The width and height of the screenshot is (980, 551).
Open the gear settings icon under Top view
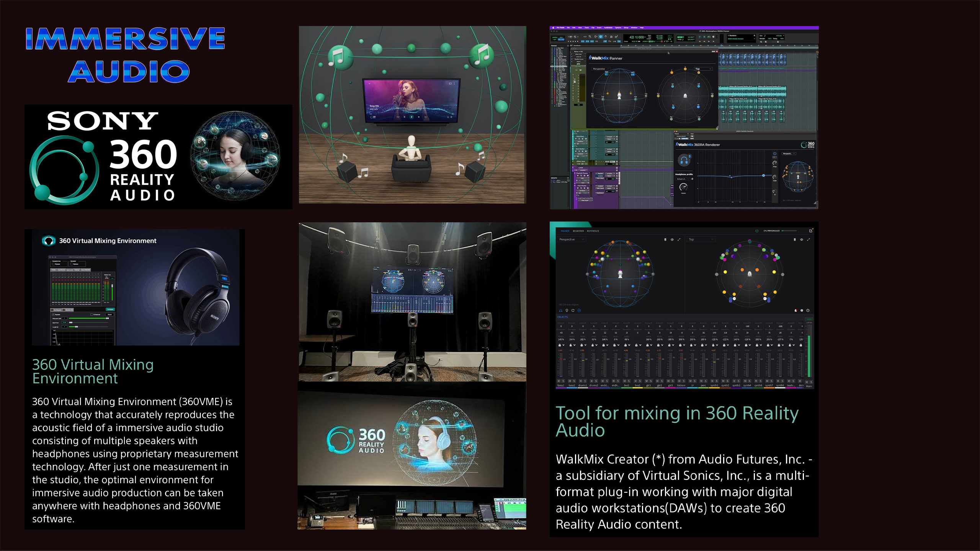[x=802, y=310]
